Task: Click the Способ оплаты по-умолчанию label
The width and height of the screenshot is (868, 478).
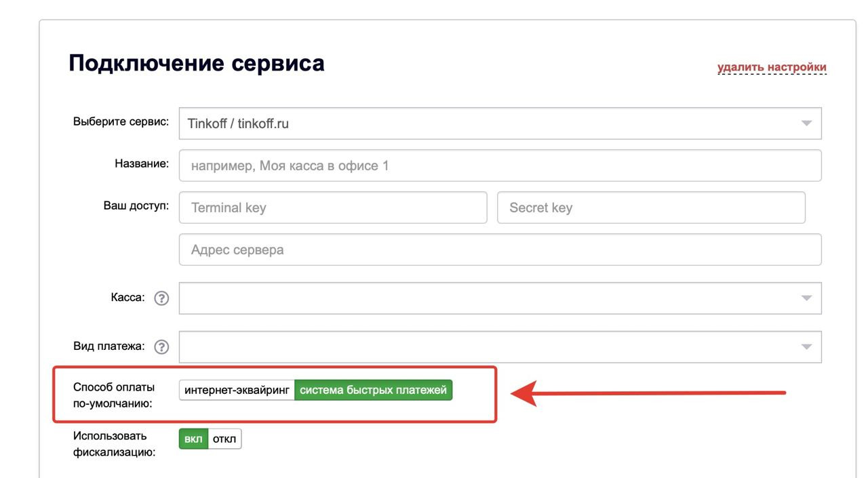Action: (113, 395)
